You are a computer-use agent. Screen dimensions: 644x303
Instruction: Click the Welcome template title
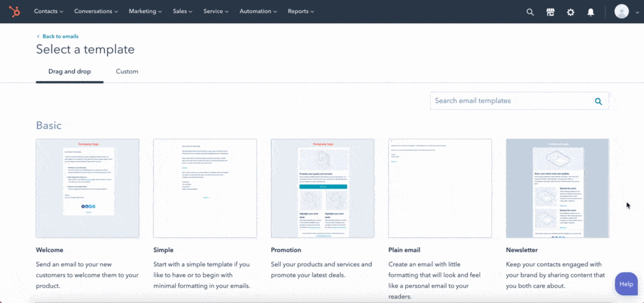pyautogui.click(x=50, y=250)
